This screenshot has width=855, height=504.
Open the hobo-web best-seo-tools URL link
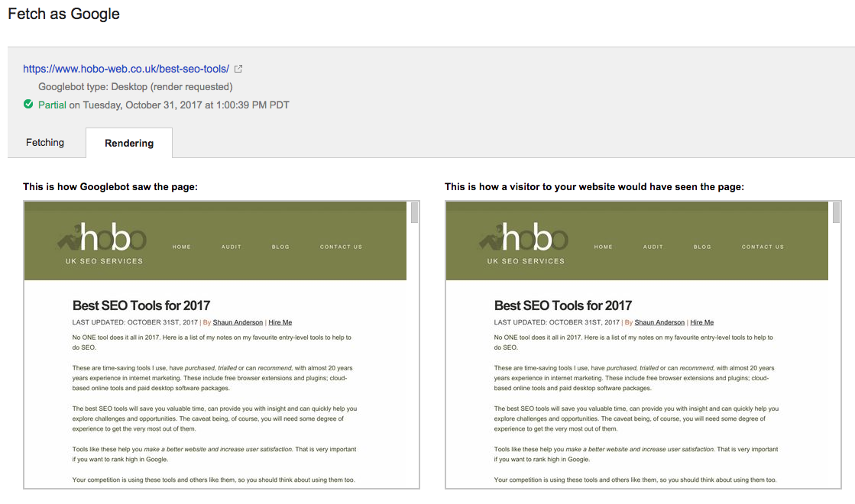point(126,69)
